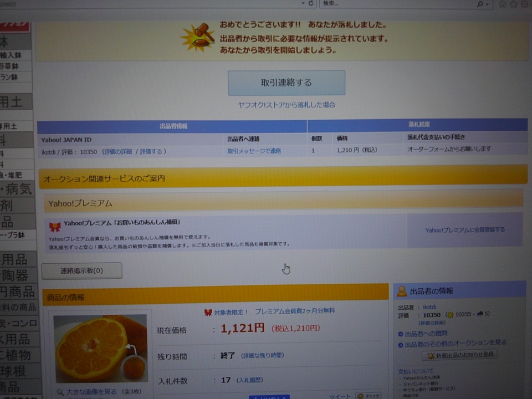The height and width of the screenshot is (399, 532).
Task: Open the address bar dropdown arrow
Action: click(303, 3)
